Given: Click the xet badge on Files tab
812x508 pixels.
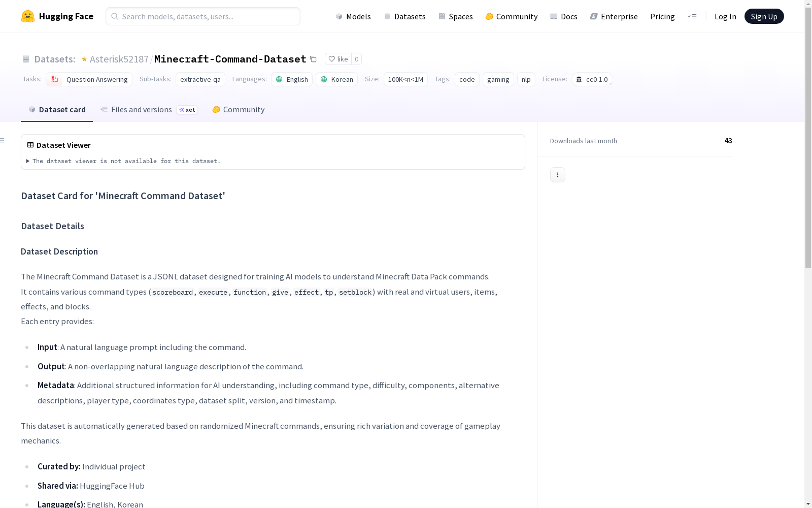Looking at the screenshot, I should click(187, 110).
